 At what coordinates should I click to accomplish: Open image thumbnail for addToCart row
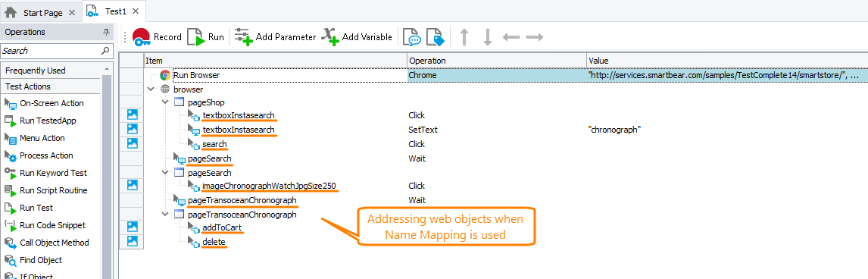pos(133,227)
